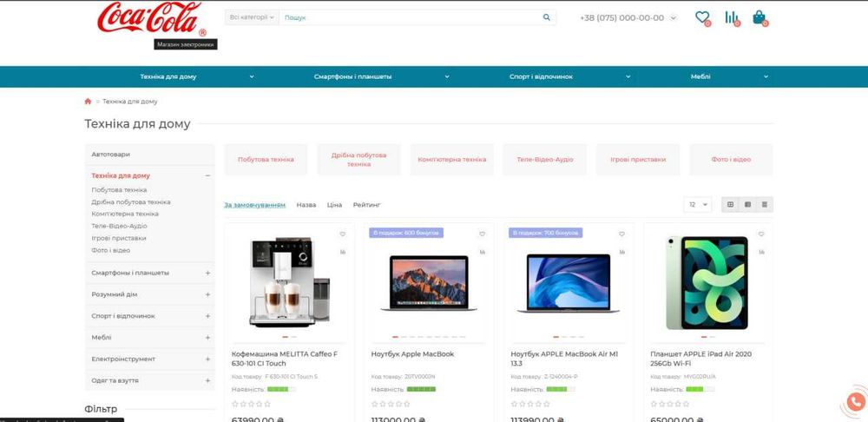The width and height of the screenshot is (868, 422).
Task: Open the Дрібна побутова техніка category tile
Action: point(358,160)
